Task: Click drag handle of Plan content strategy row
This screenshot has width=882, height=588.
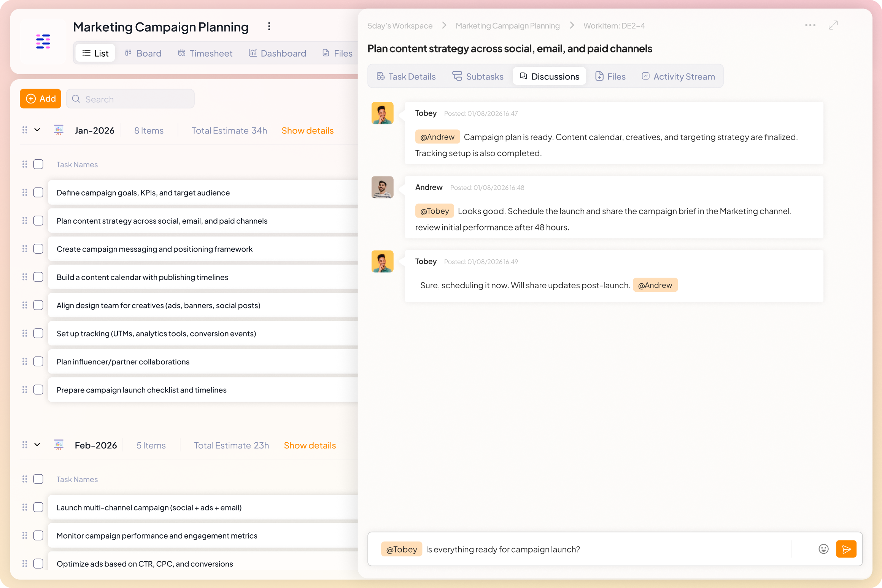Action: click(25, 221)
